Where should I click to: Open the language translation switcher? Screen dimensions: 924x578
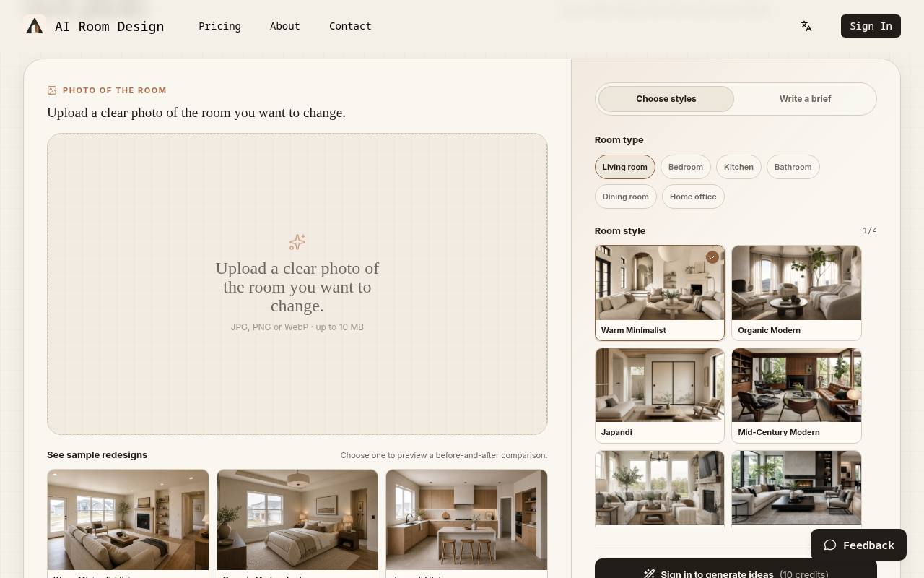pos(806,26)
